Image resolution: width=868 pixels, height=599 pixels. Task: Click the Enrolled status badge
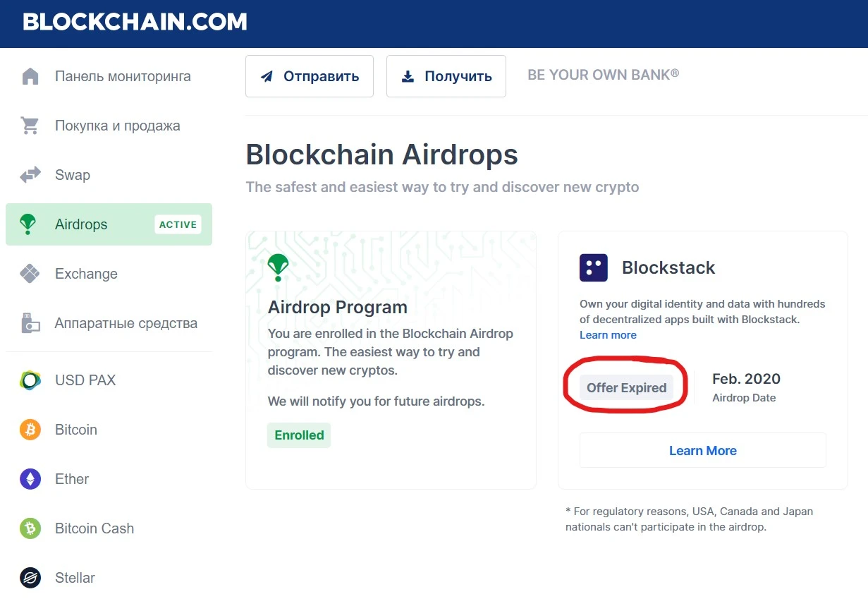coord(299,435)
